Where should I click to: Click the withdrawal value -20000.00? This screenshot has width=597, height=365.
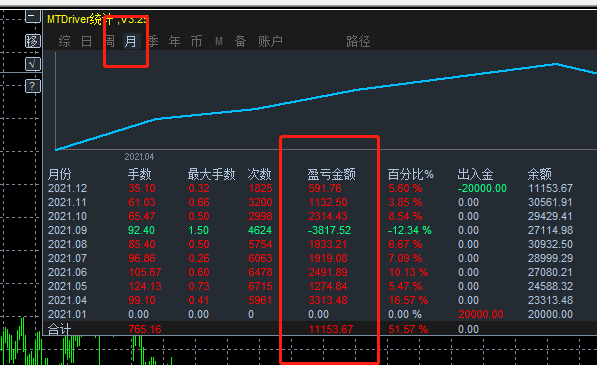click(482, 188)
